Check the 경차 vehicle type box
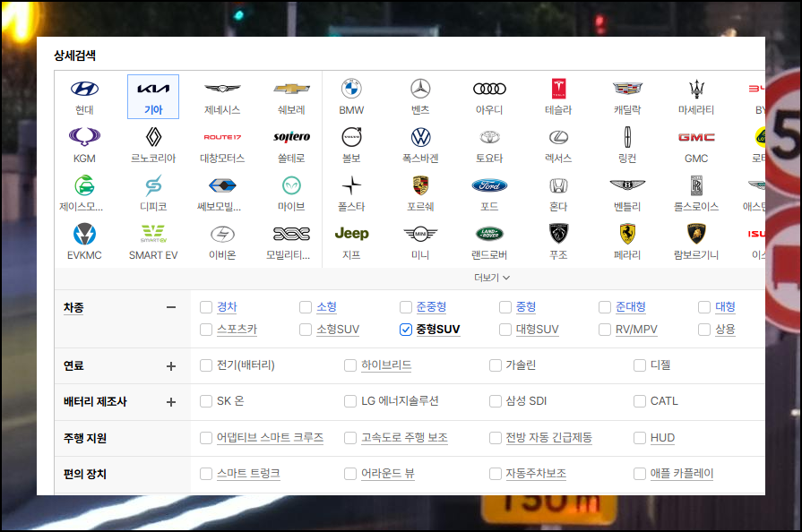The image size is (802, 532). click(206, 307)
